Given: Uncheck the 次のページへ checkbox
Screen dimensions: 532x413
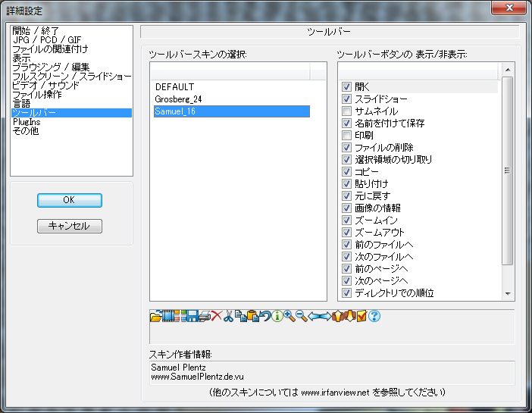Looking at the screenshot, I should pos(346,280).
